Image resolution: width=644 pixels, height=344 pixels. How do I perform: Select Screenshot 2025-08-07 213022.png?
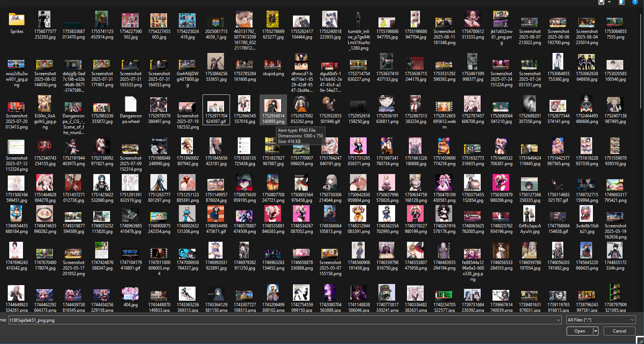(530, 22)
